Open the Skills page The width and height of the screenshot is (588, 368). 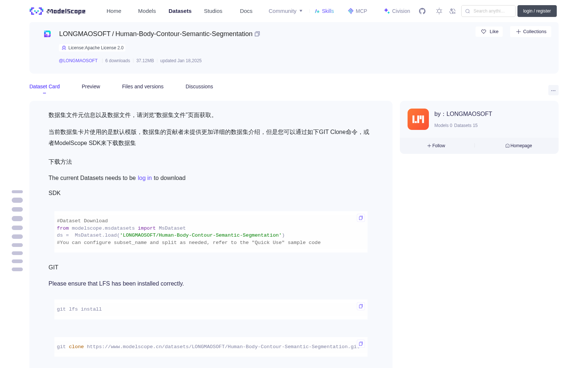tap(324, 11)
